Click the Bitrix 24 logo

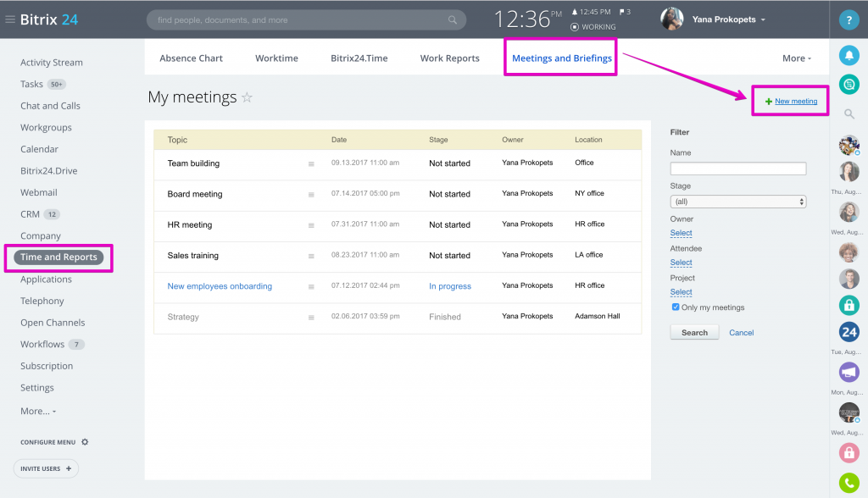click(x=48, y=19)
